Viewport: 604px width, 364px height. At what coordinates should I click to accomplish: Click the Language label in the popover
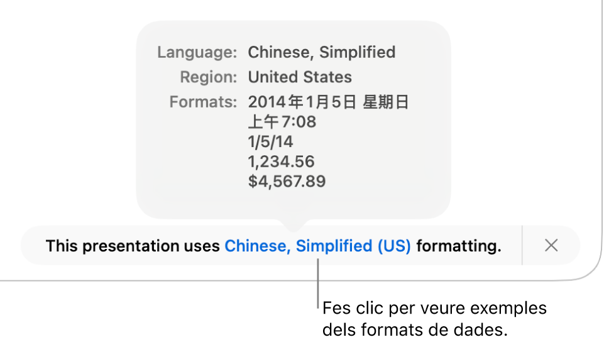point(197,52)
